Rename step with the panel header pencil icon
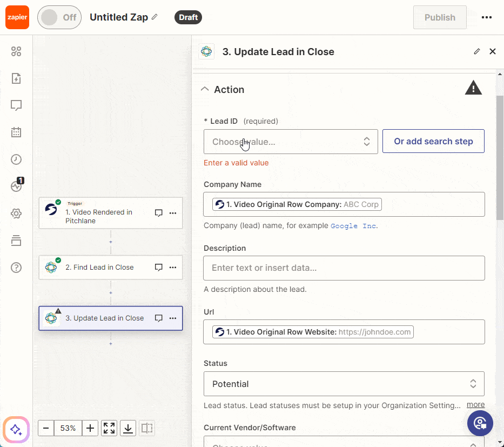This screenshot has width=504, height=447. tap(477, 51)
